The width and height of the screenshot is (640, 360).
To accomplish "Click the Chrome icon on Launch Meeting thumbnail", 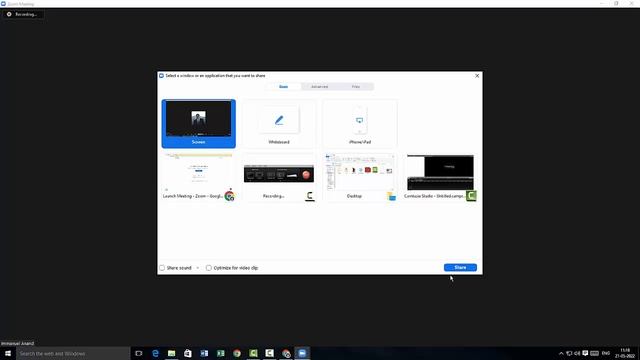I will 229,196.
